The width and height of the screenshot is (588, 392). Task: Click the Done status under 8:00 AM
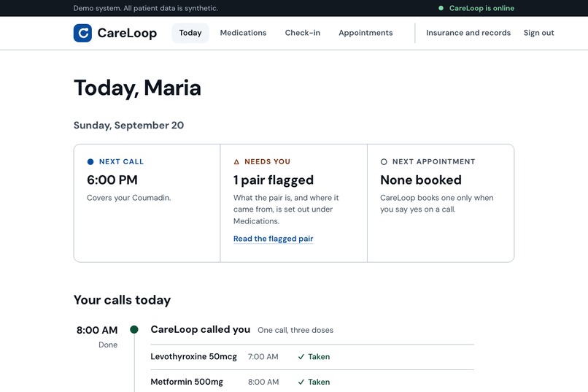pos(108,345)
